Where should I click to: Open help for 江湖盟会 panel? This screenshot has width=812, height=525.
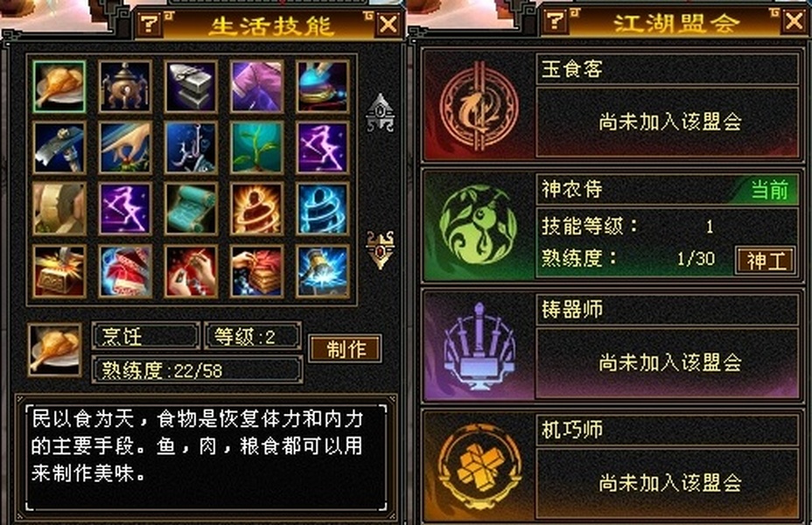tap(556, 22)
